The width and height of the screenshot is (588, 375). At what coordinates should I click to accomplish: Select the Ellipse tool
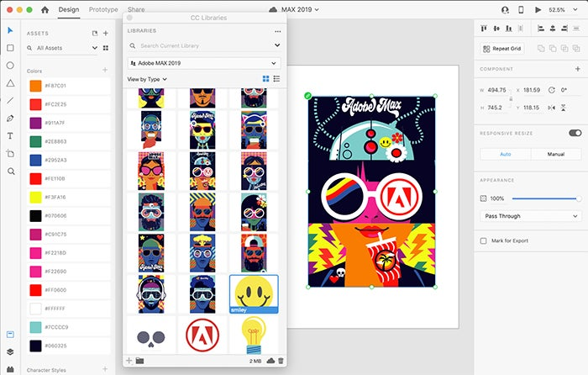point(10,66)
